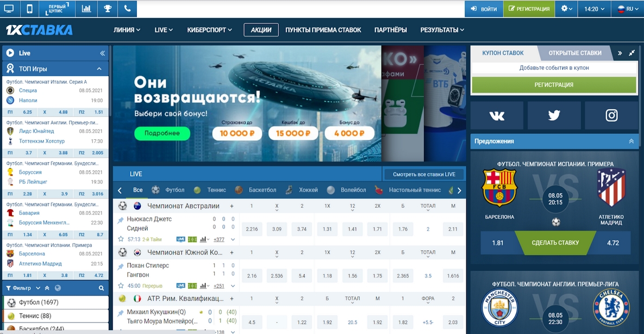Open the 14:20 time zone dropdown

point(593,9)
